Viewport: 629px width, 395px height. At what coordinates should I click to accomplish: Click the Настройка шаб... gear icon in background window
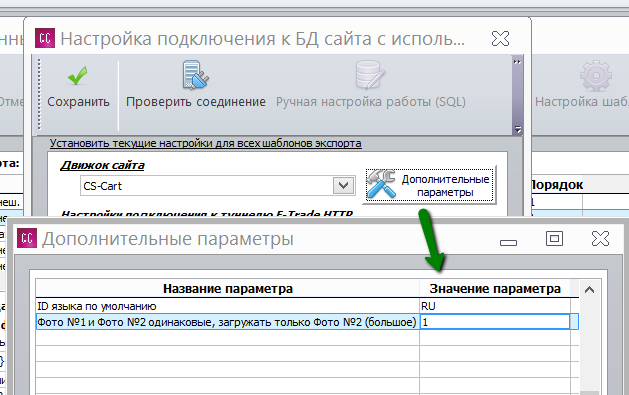coord(596,75)
